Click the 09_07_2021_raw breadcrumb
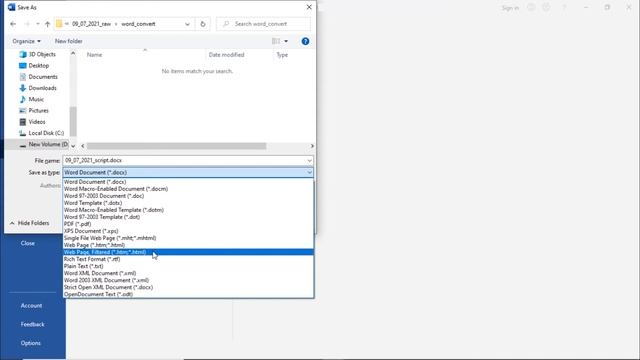The width and height of the screenshot is (640, 360). pyautogui.click(x=91, y=24)
